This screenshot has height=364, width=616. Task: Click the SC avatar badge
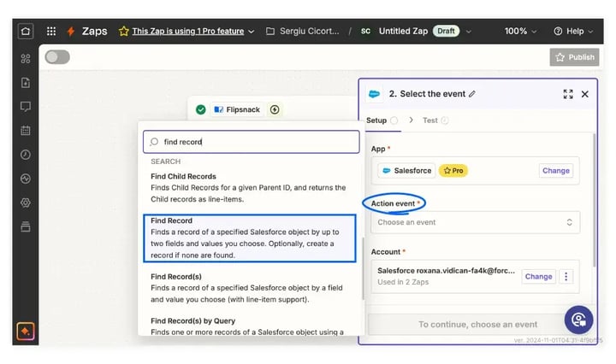click(x=365, y=31)
